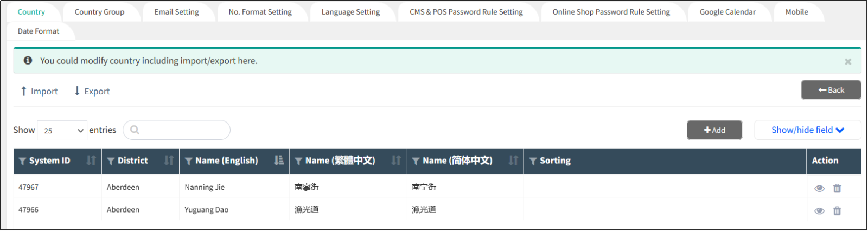
Task: Open the Google Calendar tab
Action: point(727,12)
